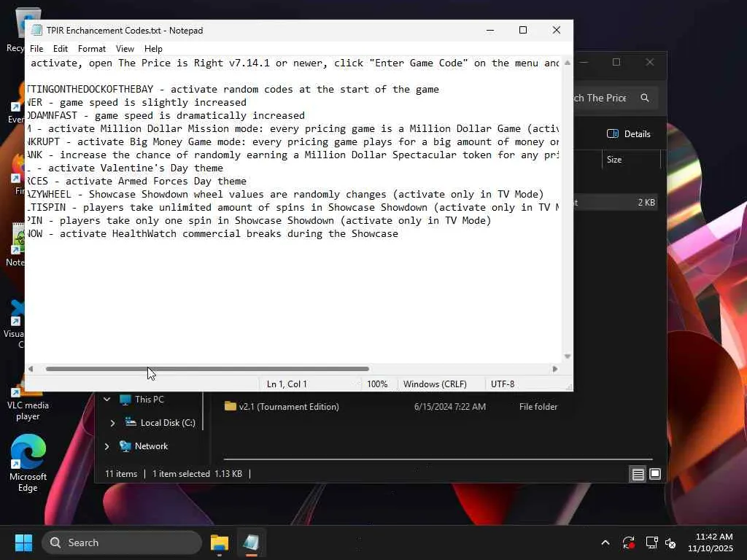Click the horizontal scrollbar thumb in Notepad
This screenshot has height=560, width=747.
[x=207, y=368]
